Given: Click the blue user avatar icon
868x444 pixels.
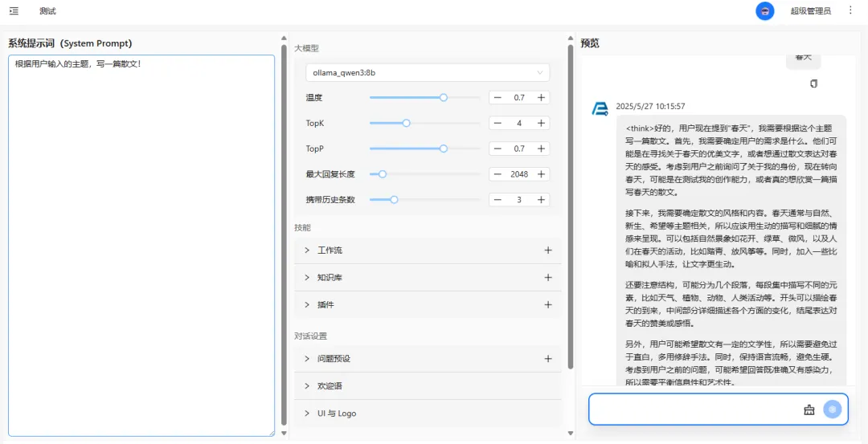Looking at the screenshot, I should coord(764,11).
